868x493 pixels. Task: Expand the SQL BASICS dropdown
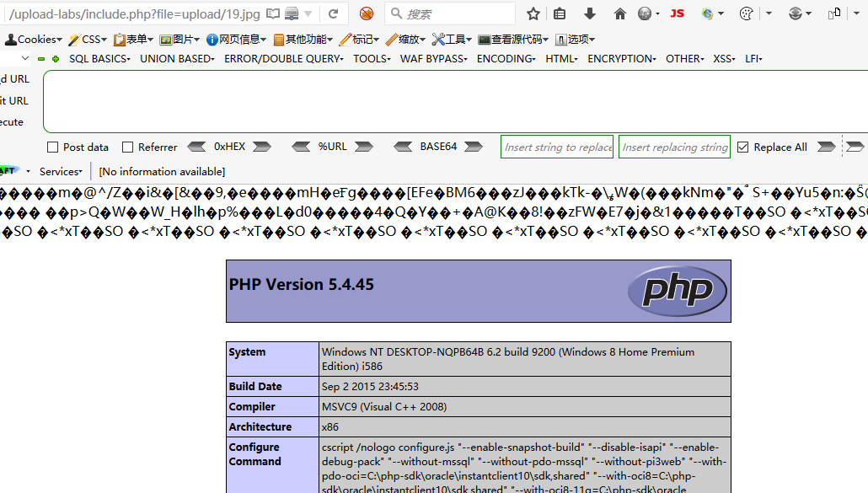point(99,59)
